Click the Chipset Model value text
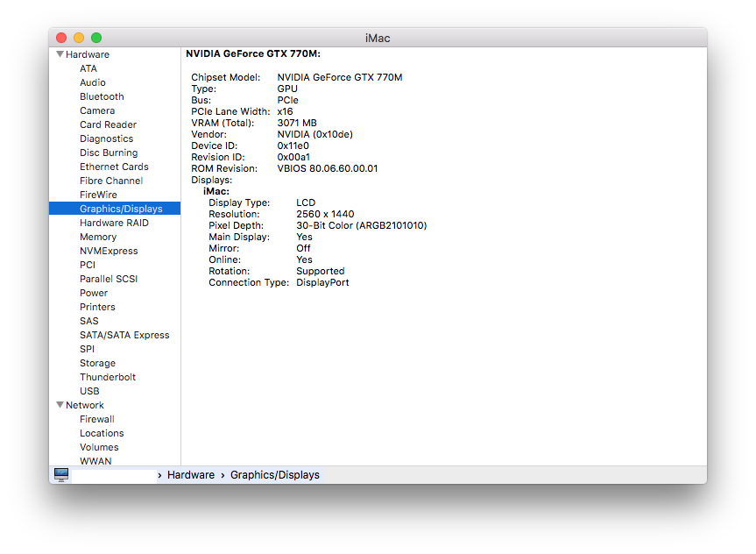 coord(339,77)
